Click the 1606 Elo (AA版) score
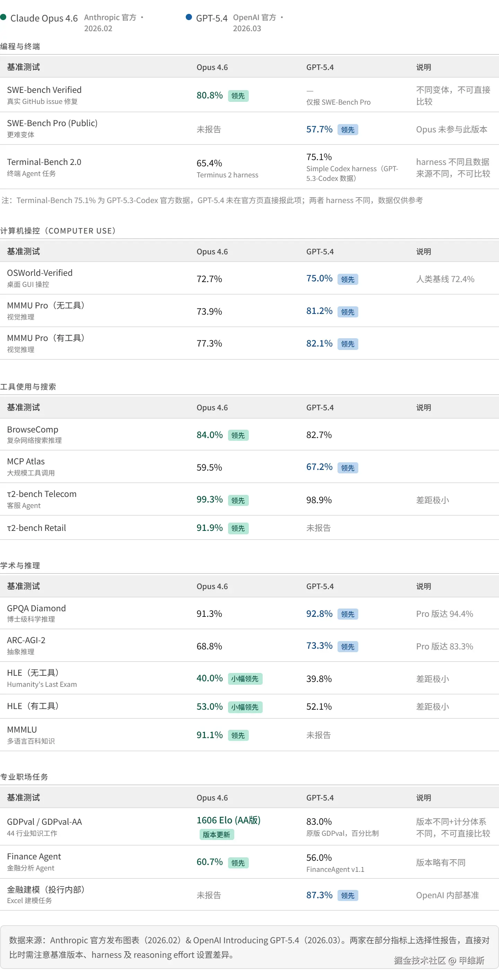 point(228,820)
